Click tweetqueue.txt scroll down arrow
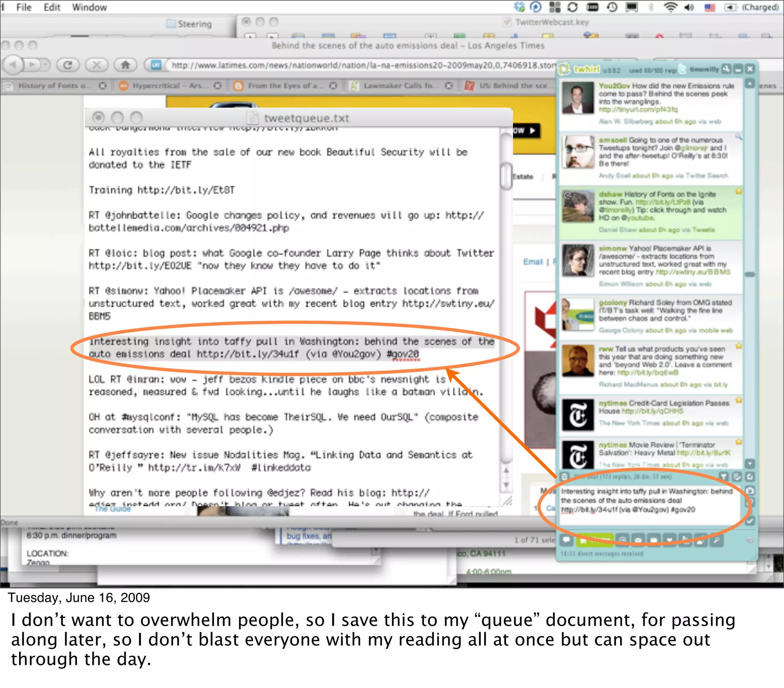Viewport: 784px width, 688px height. point(506,485)
